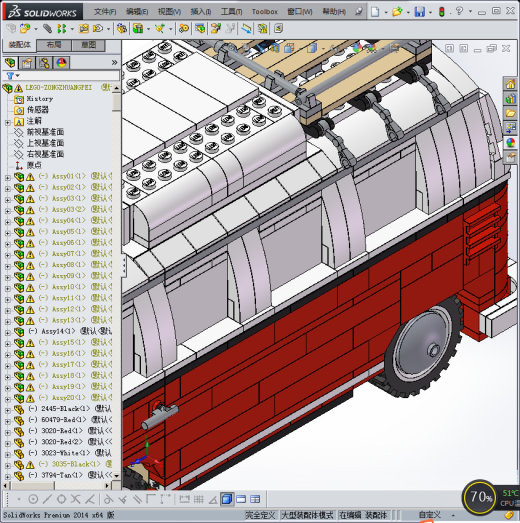Click the Save floppy disk icon

tap(419, 12)
